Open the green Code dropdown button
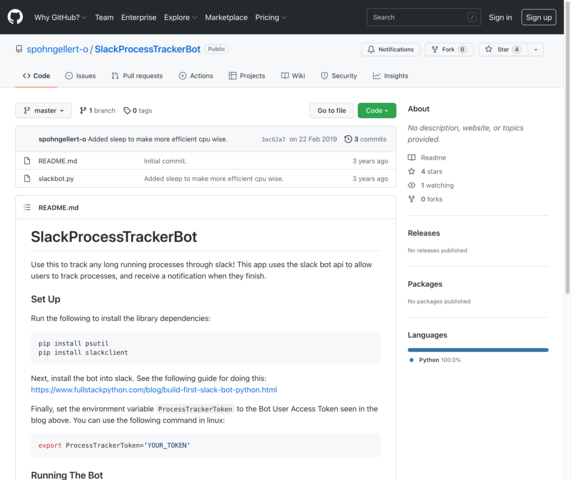The height and width of the screenshot is (480, 571). tap(377, 110)
